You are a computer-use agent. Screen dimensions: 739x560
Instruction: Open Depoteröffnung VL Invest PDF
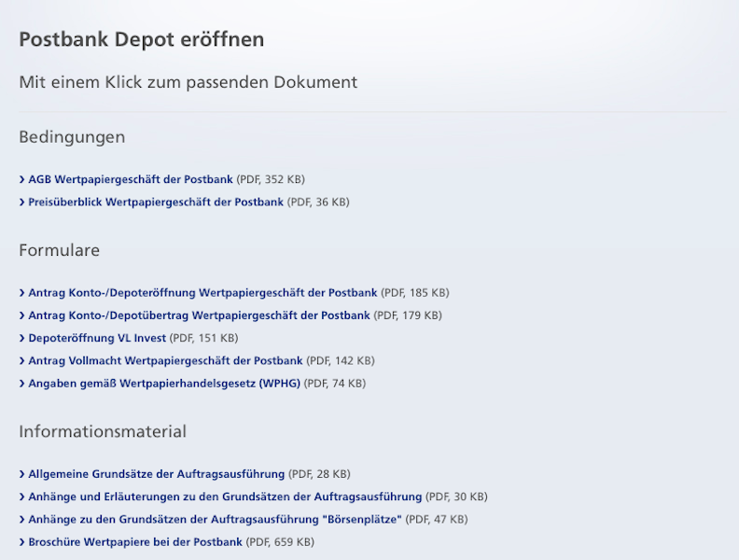pos(97,338)
